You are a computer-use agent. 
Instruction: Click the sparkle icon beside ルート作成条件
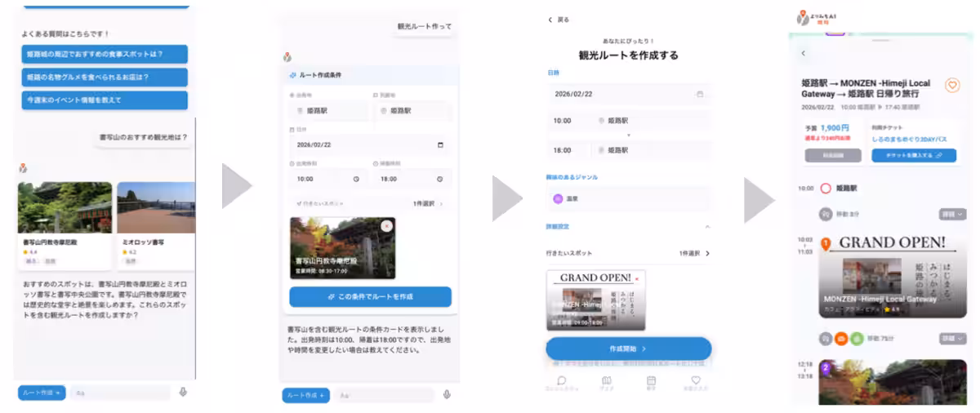(x=293, y=75)
